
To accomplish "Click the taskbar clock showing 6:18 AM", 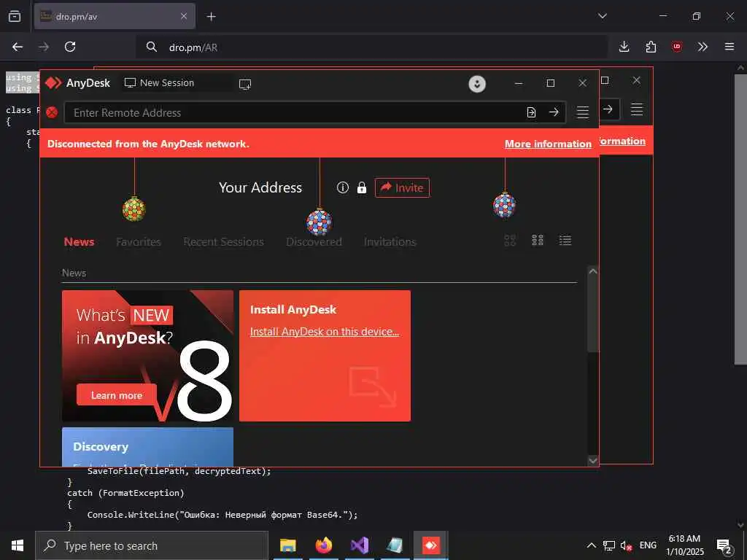I will coord(684,545).
